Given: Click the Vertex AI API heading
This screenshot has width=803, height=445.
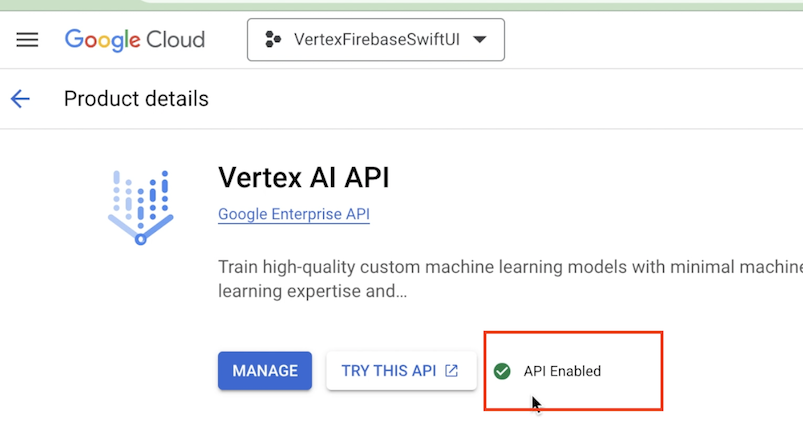Looking at the screenshot, I should coord(303,178).
